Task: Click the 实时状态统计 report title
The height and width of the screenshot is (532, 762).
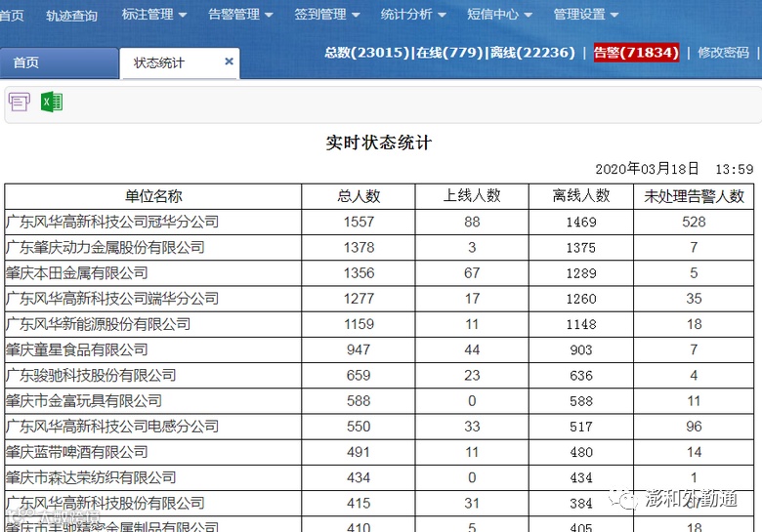Action: pos(379,143)
